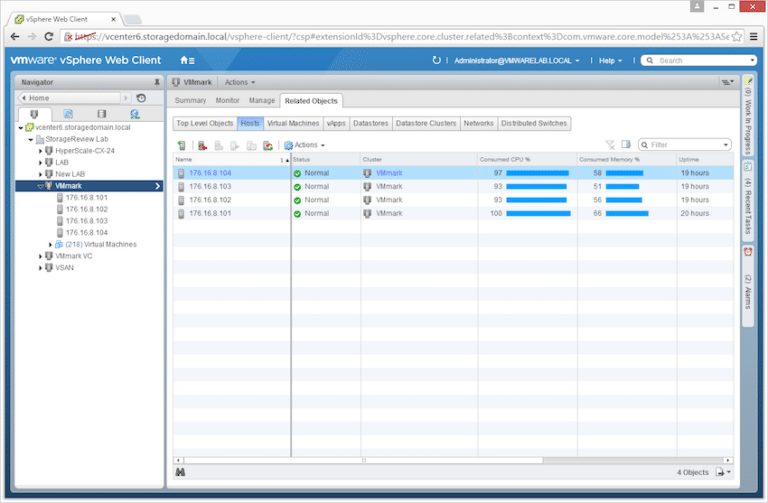Image resolution: width=768 pixels, height=503 pixels.
Task: Switch to Storage navigator tab
Action: click(101, 114)
